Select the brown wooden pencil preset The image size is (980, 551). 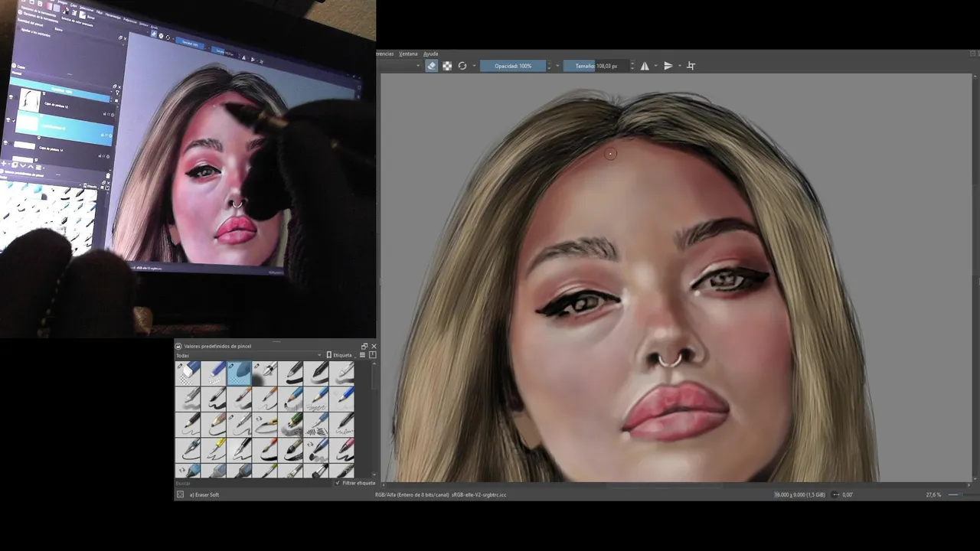(214, 424)
